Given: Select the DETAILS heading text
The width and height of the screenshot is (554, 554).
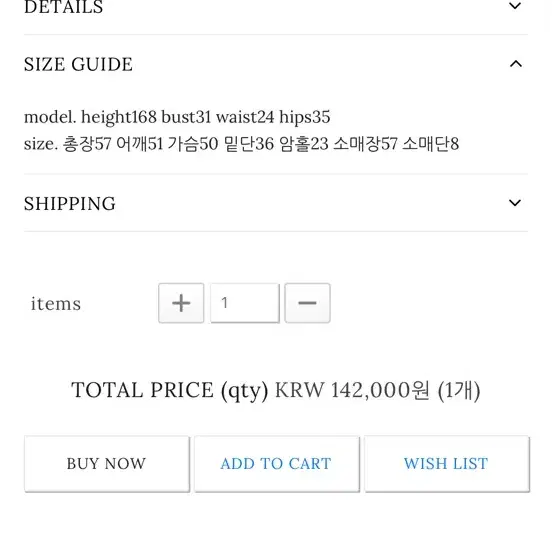Looking at the screenshot, I should click(64, 7).
